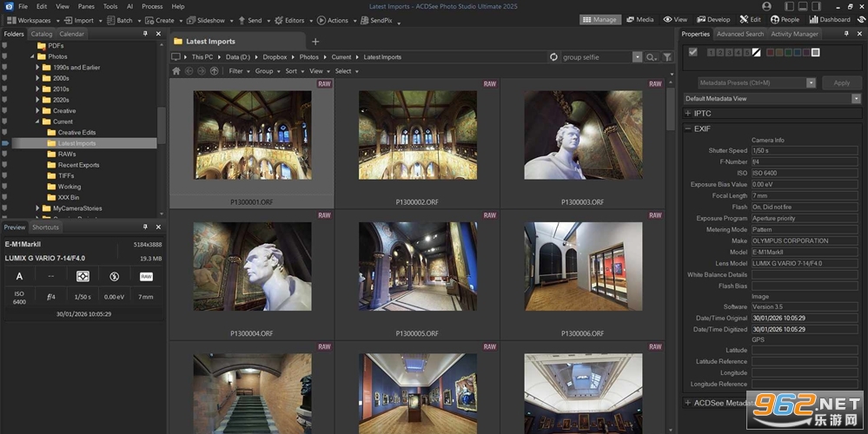Open the Metadata Presets dropdown
The height and width of the screenshot is (434, 868).
click(811, 83)
